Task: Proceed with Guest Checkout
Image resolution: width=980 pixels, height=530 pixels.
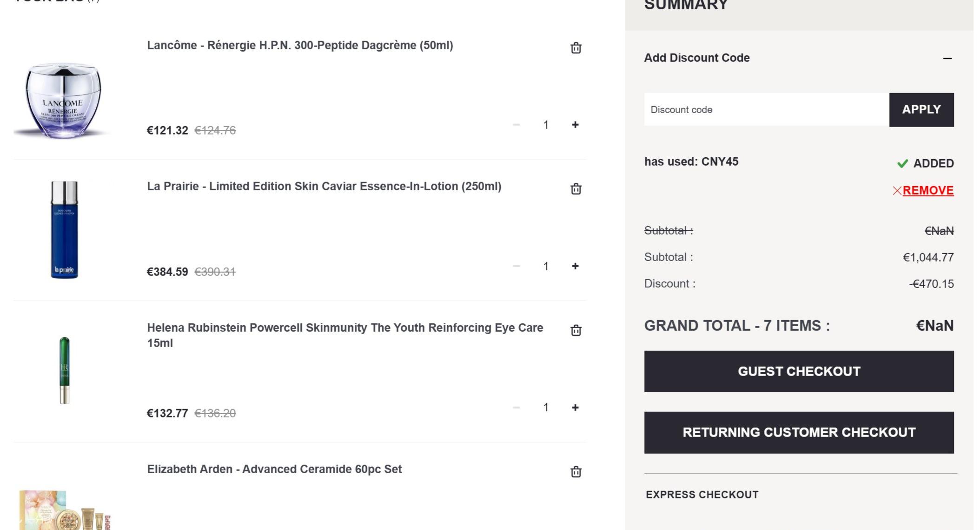Action: [x=799, y=371]
